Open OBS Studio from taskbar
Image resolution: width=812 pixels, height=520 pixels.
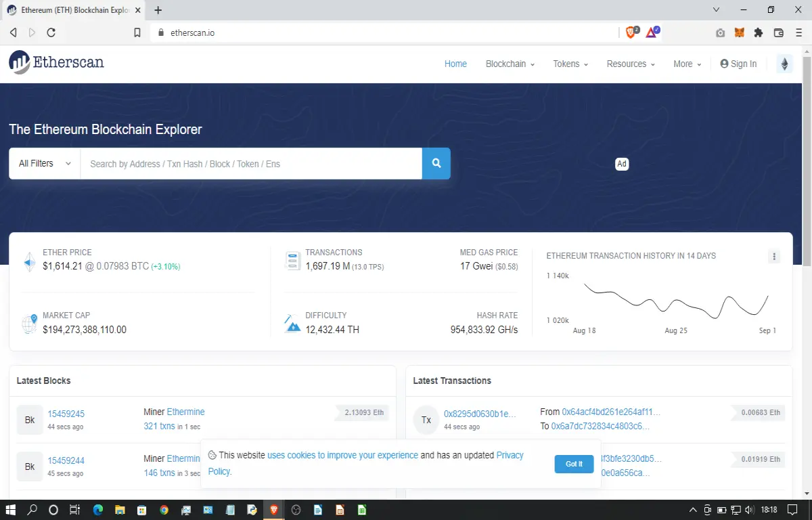[x=296, y=510]
